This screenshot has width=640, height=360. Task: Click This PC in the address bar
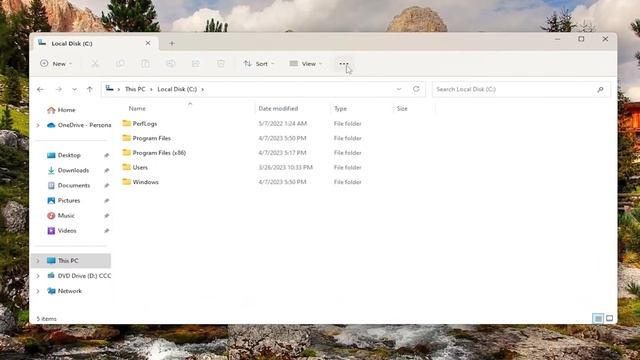135,89
